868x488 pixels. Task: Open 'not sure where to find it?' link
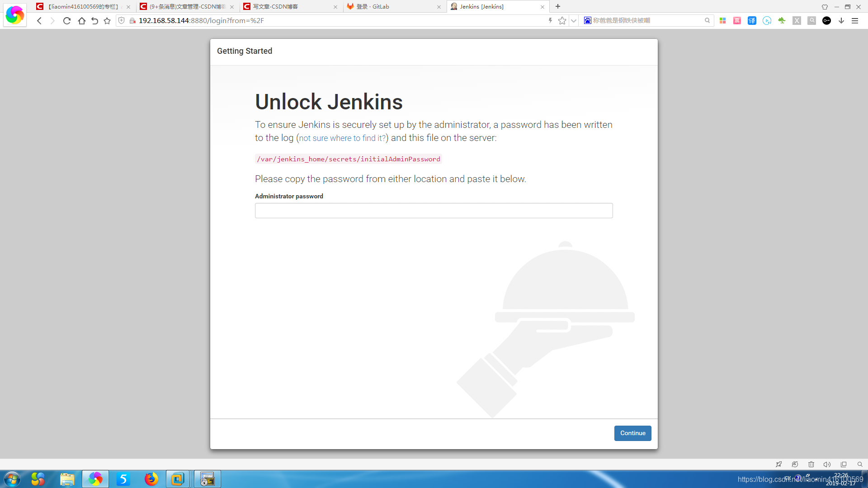coord(342,138)
